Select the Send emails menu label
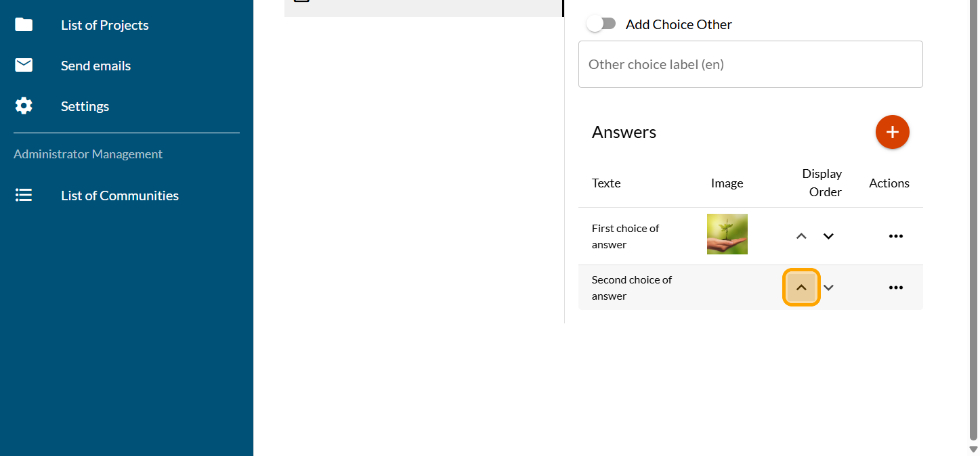Viewport: 980px width, 456px height. click(95, 66)
